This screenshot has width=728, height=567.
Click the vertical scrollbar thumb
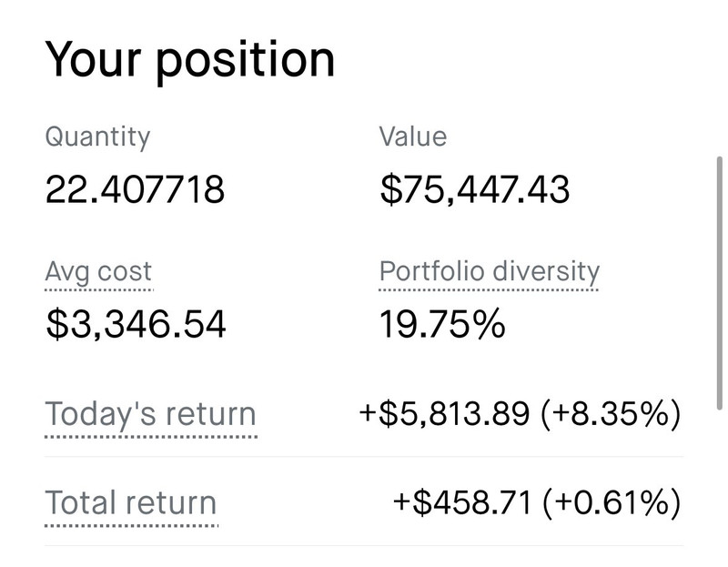click(720, 282)
